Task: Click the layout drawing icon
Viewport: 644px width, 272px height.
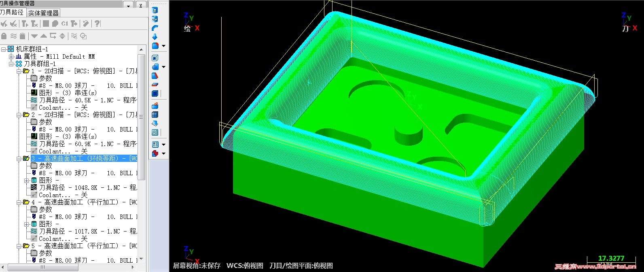Action: click(x=155, y=132)
